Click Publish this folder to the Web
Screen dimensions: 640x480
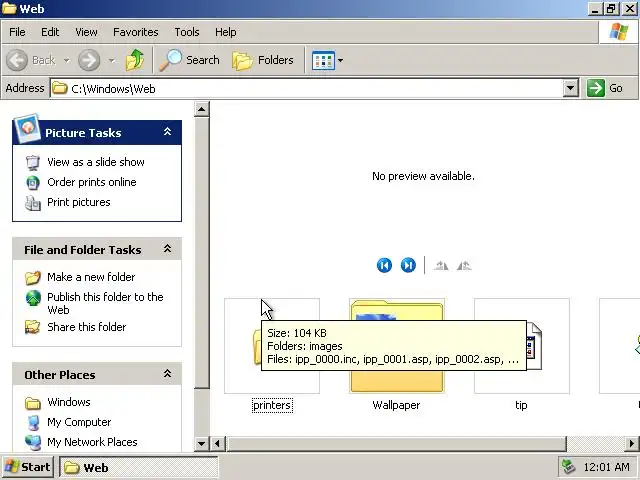point(105,303)
